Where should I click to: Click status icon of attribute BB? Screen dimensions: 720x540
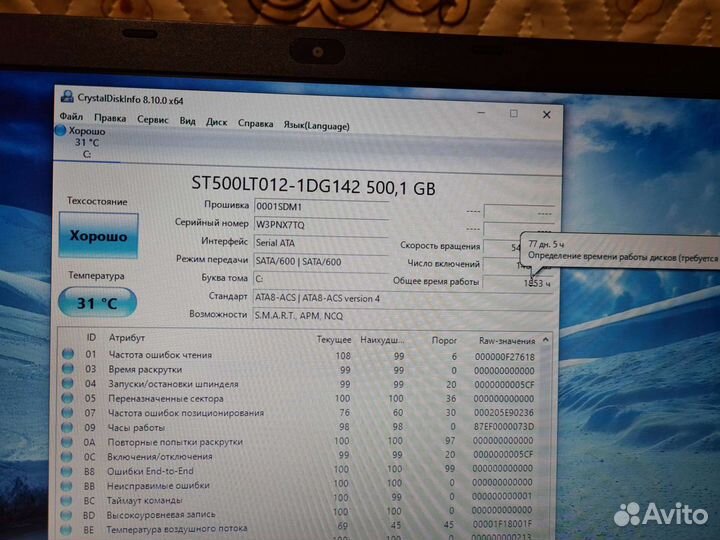point(66,485)
